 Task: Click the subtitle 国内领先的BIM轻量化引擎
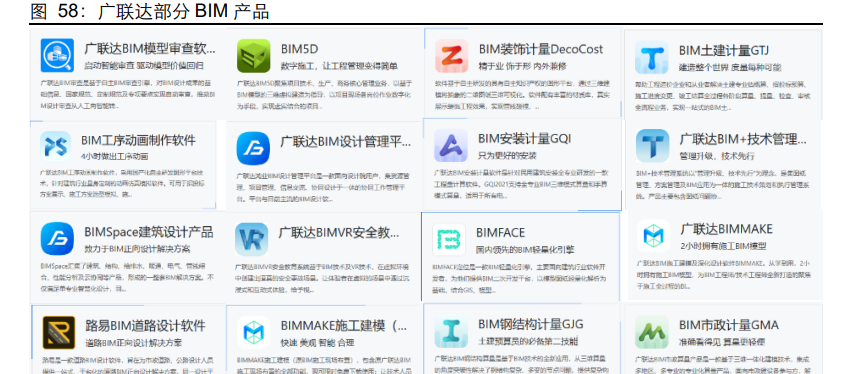coord(525,249)
